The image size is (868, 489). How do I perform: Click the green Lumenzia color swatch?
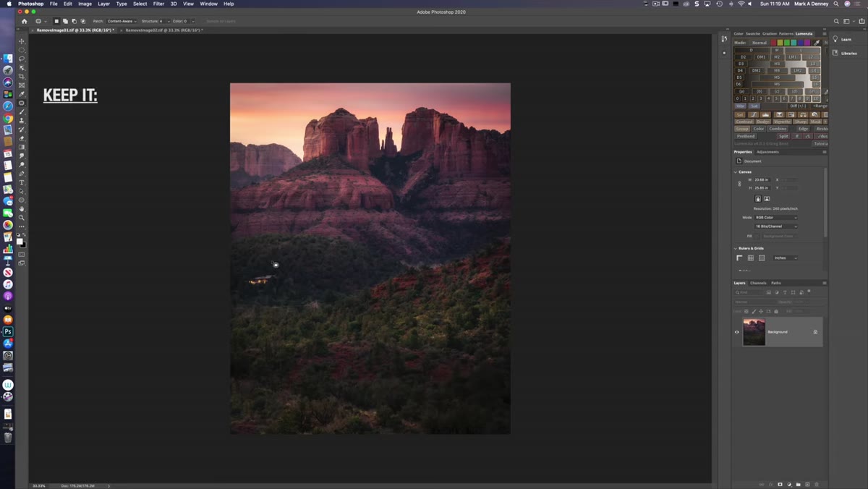[787, 43]
